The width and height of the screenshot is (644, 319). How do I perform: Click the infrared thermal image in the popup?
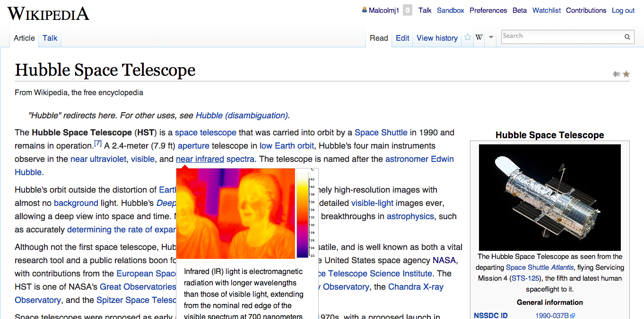(x=235, y=213)
